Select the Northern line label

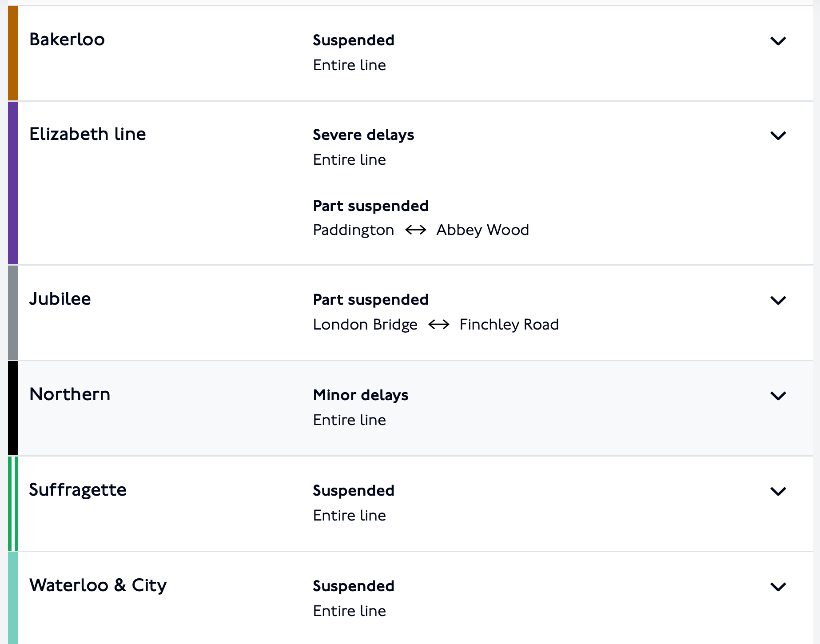click(70, 394)
